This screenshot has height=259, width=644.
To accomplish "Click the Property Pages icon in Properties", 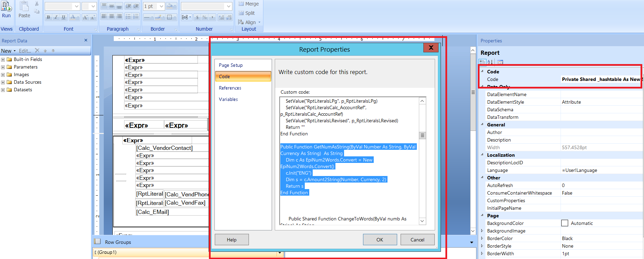I will pyautogui.click(x=500, y=62).
